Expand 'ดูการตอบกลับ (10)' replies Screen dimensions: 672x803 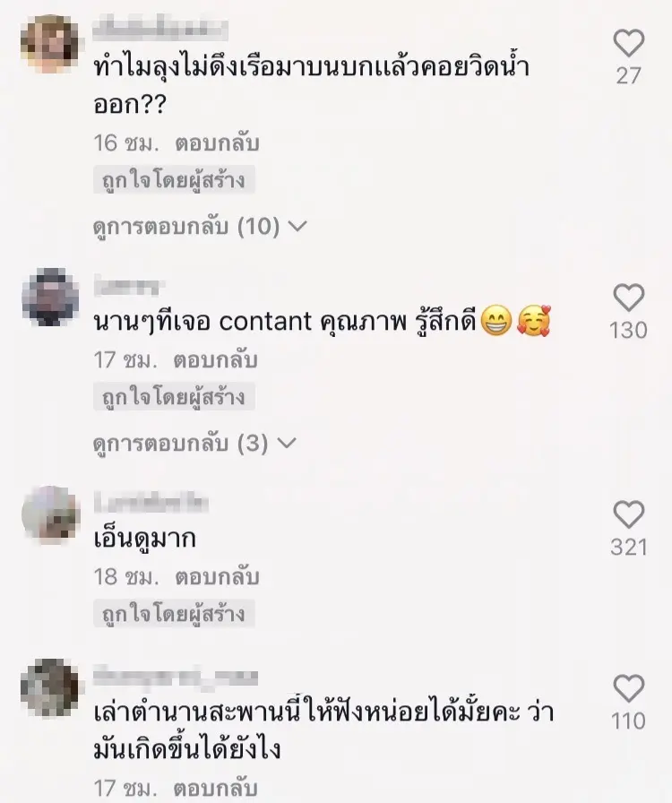(x=200, y=227)
